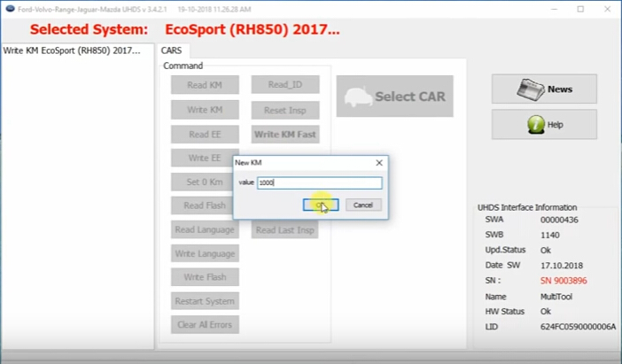Click the SWB value 1140
Screen dimensions: 622x364
[550, 235]
